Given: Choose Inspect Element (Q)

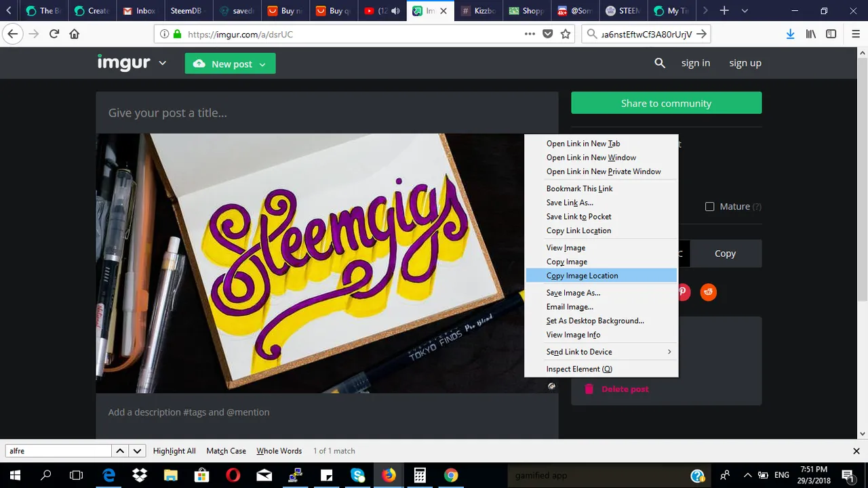Looking at the screenshot, I should point(601,369).
